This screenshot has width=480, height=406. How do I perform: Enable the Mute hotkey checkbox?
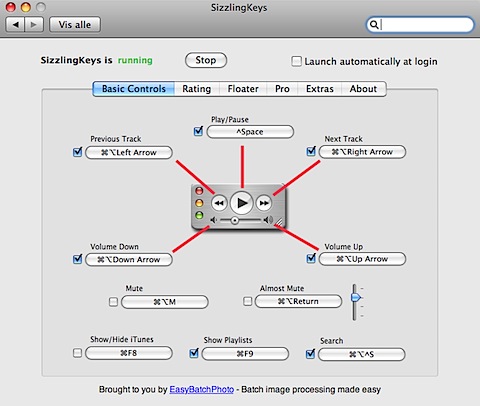click(113, 302)
